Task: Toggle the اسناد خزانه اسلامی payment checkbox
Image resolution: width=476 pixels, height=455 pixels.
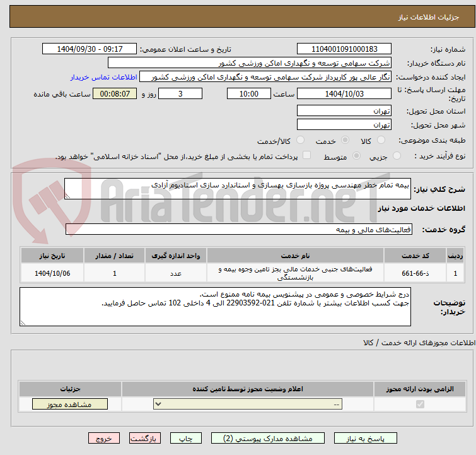Action: (x=307, y=155)
